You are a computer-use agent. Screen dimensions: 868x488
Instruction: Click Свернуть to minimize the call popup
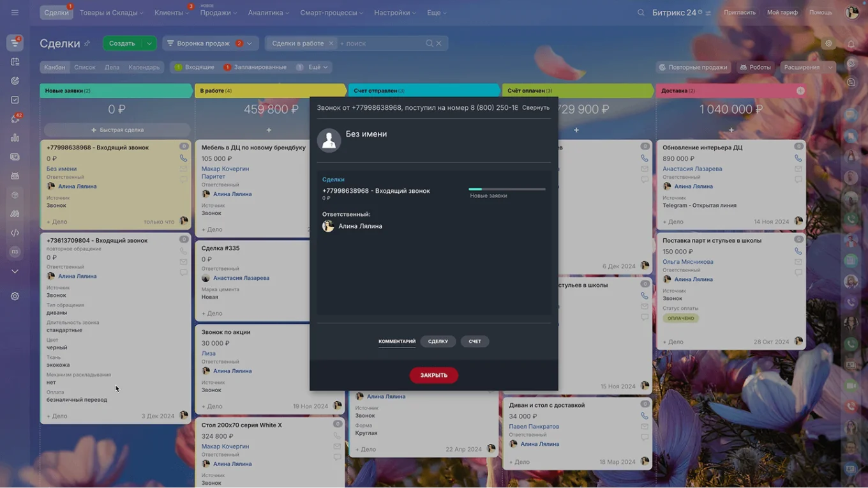(536, 107)
